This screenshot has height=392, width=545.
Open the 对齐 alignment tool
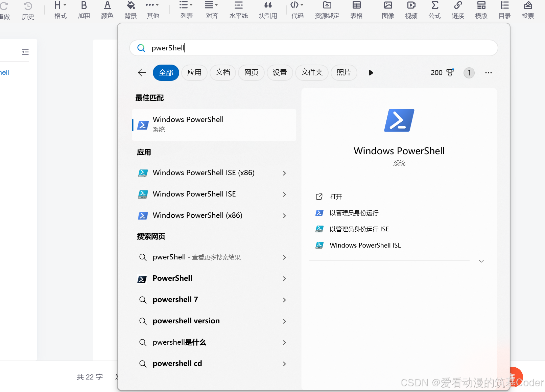tap(212, 10)
